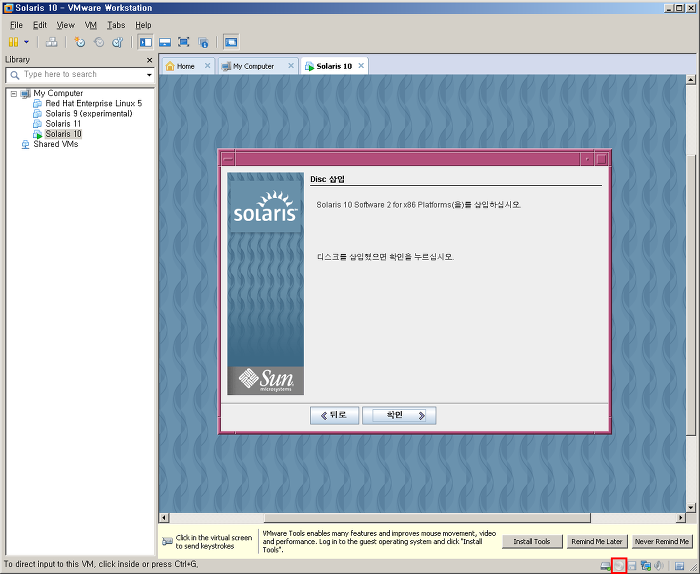Click the CD/DVD drive status bar icon
The height and width of the screenshot is (574, 700).
[619, 566]
